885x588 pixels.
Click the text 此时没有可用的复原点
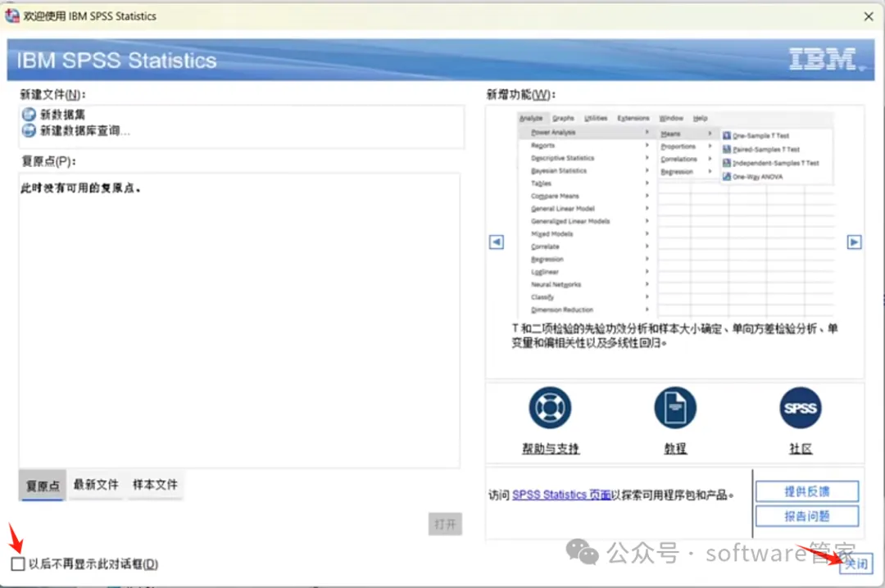click(x=80, y=188)
